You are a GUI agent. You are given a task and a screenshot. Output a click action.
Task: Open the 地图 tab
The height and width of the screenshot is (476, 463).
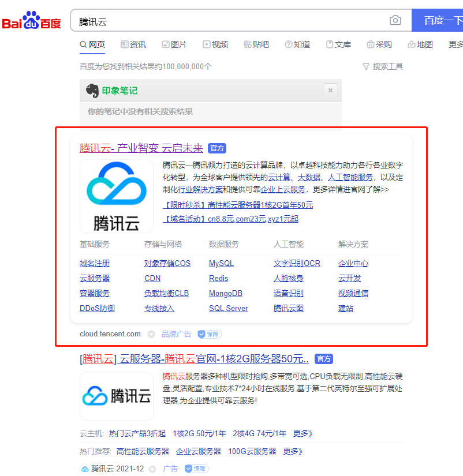pyautogui.click(x=420, y=44)
